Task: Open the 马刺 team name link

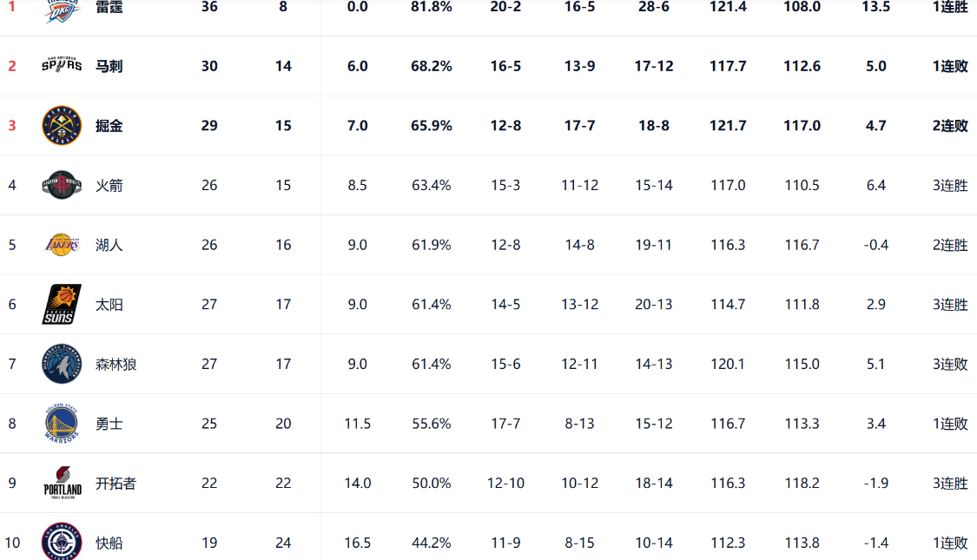Action: pyautogui.click(x=109, y=66)
